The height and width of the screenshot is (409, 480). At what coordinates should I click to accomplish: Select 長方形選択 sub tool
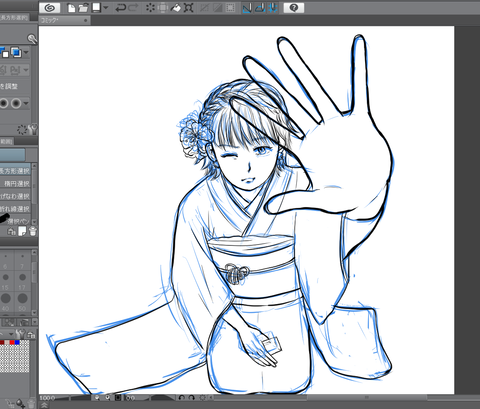pos(15,171)
